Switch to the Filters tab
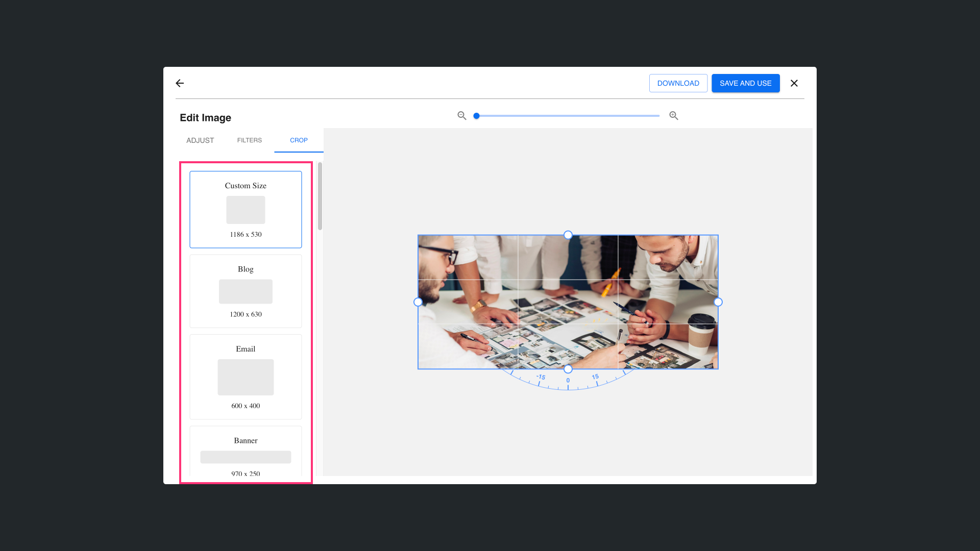The image size is (980, 551). [250, 140]
